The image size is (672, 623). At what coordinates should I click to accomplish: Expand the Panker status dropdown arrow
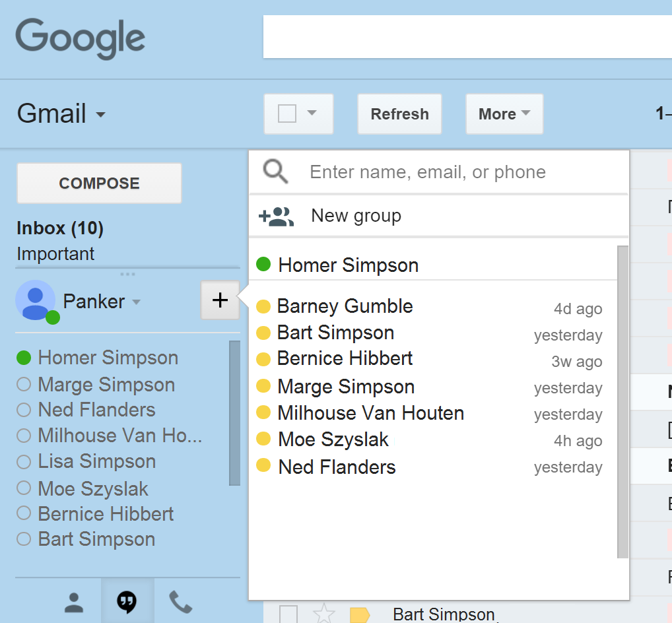pyautogui.click(x=136, y=302)
